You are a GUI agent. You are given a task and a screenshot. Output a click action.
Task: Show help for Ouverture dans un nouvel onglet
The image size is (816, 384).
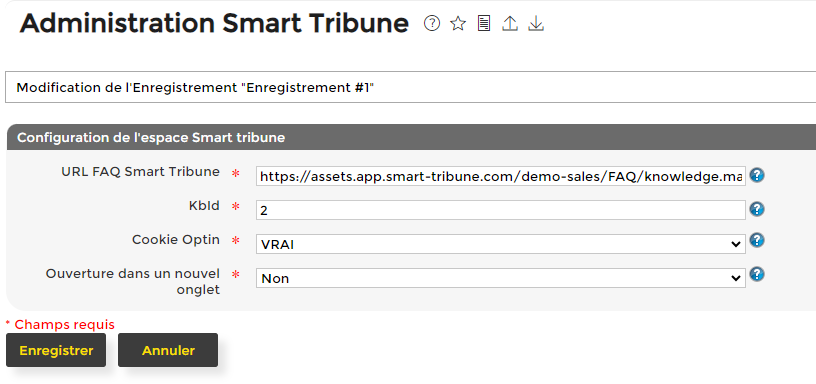pyautogui.click(x=757, y=274)
